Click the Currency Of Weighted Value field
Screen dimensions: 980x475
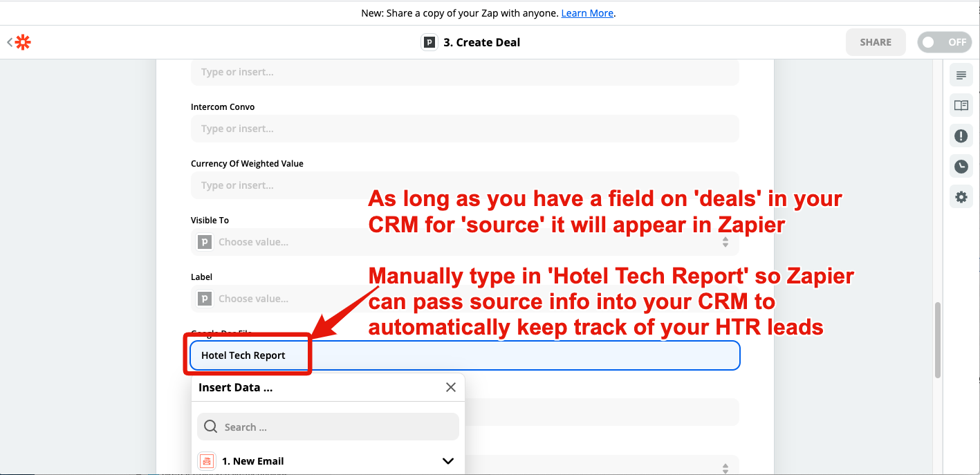[465, 185]
